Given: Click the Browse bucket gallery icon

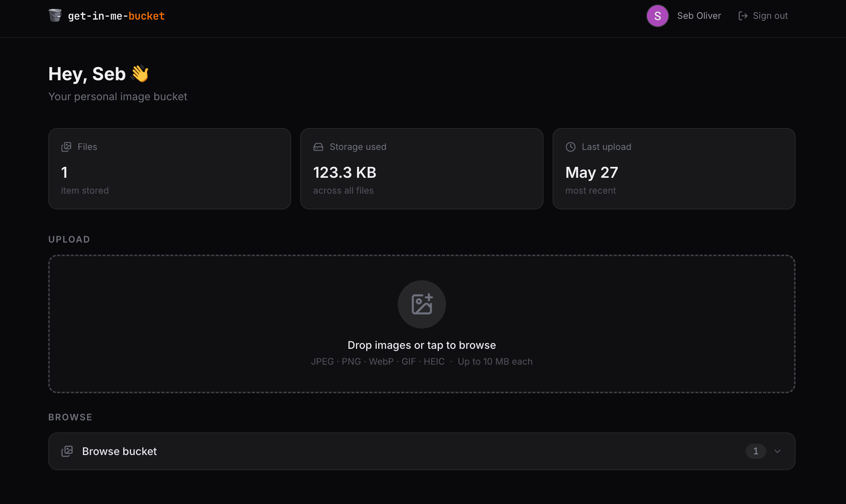Looking at the screenshot, I should pos(67,451).
